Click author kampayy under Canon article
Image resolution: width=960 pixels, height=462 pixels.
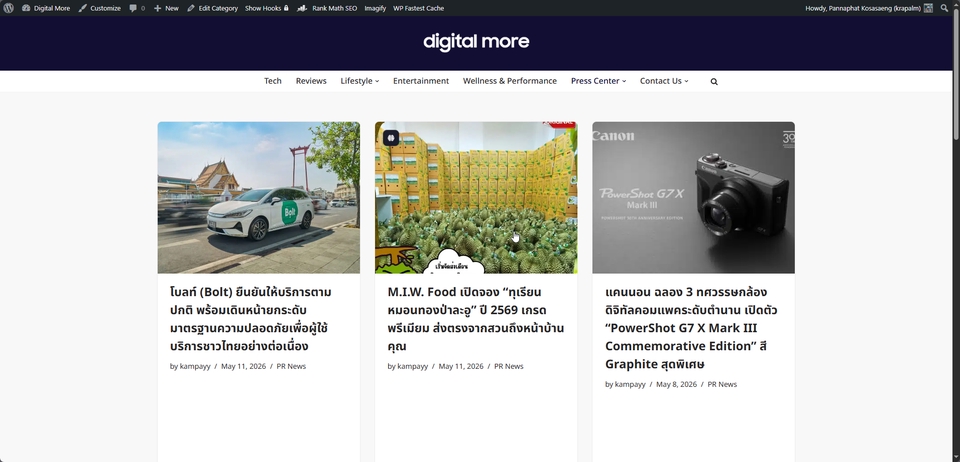point(630,384)
